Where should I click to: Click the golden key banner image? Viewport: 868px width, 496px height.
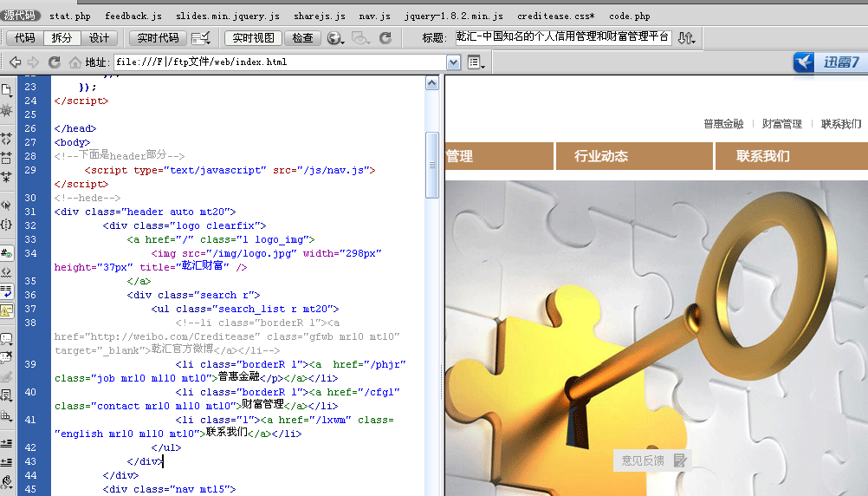coord(657,338)
